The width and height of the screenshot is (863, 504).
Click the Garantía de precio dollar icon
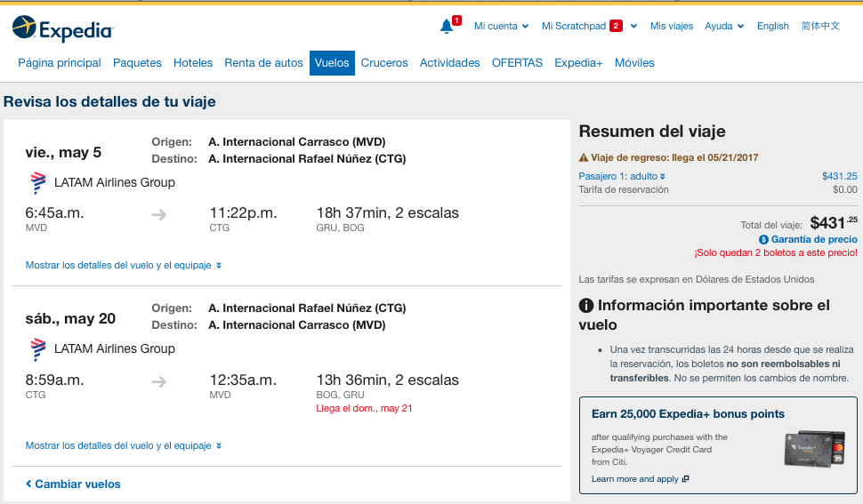pos(763,240)
